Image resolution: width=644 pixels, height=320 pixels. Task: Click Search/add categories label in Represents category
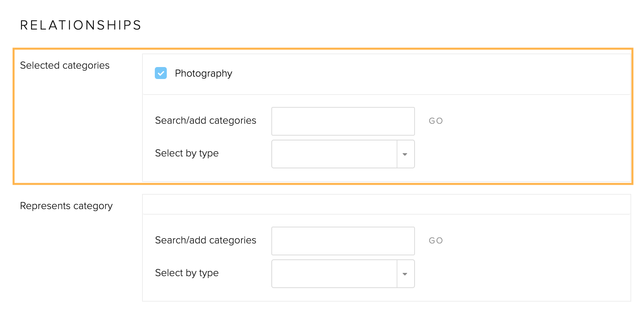pyautogui.click(x=205, y=240)
